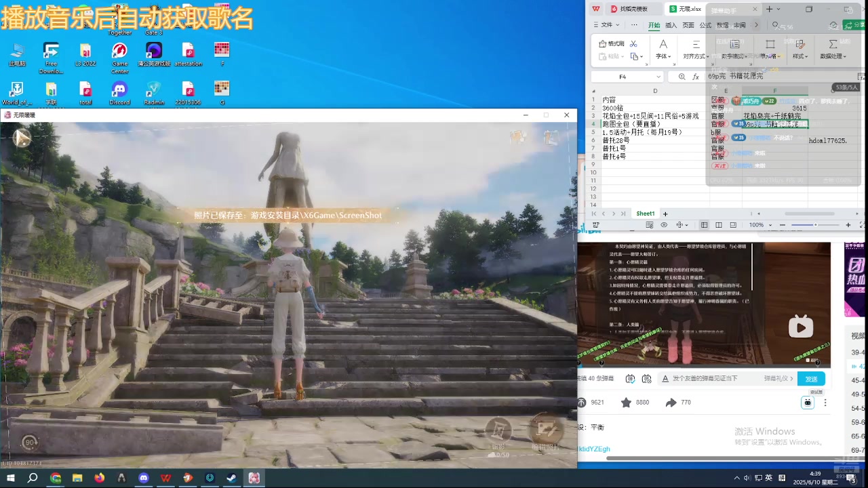Image resolution: width=868 pixels, height=488 pixels.
Task: Click the 测试版 robot assistant icon
Action: tap(808, 403)
